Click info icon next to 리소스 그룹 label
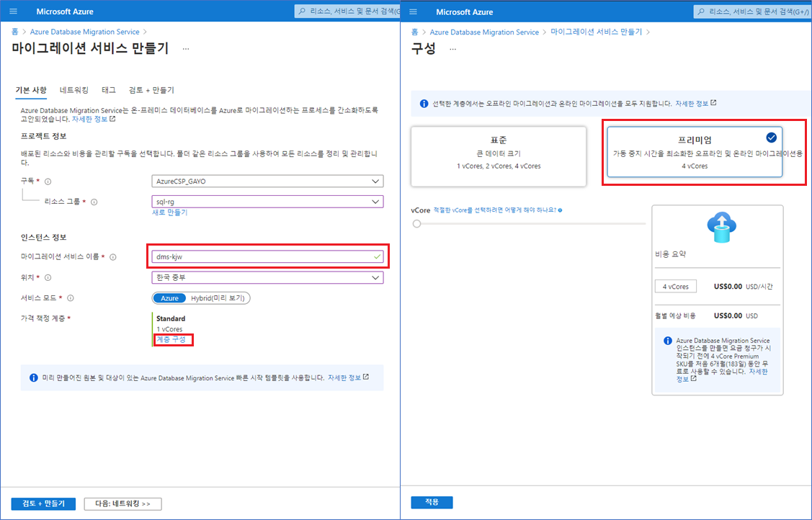This screenshot has height=520, width=812. [94, 202]
